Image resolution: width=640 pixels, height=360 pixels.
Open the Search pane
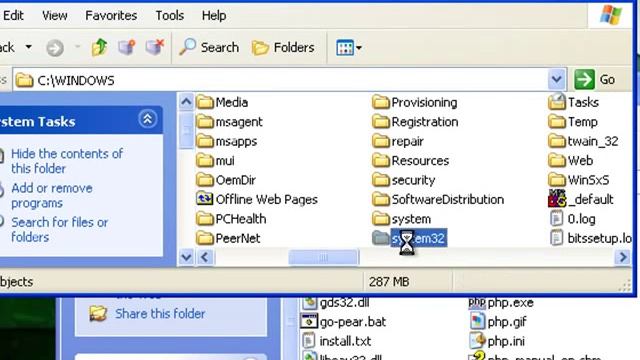[209, 47]
